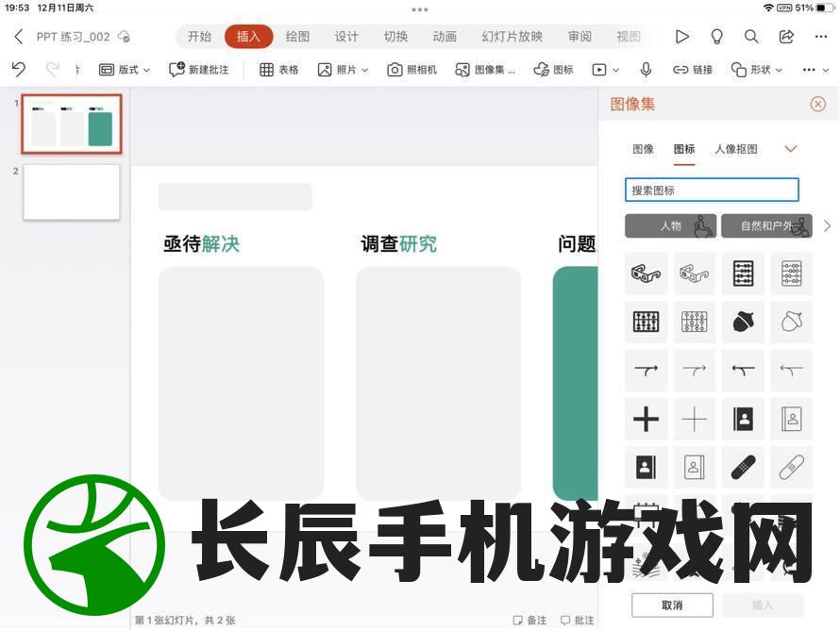Select the bold left-curving arrow icon

(x=743, y=370)
